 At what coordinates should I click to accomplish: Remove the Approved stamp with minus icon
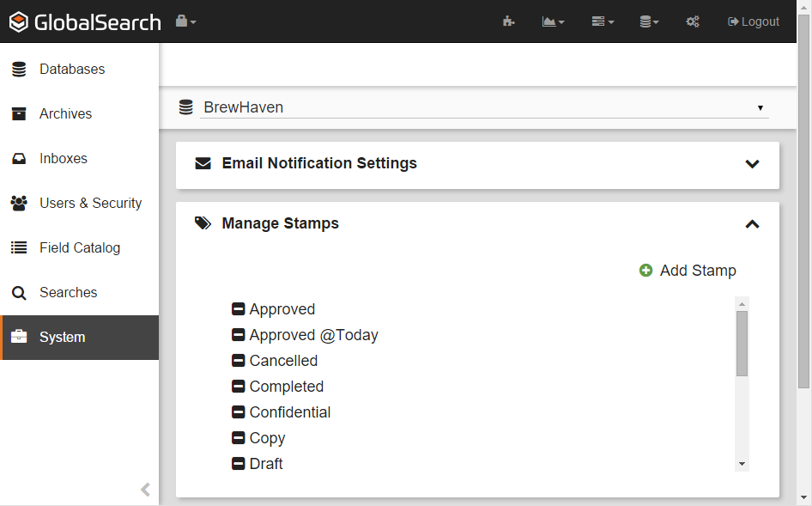(x=239, y=309)
